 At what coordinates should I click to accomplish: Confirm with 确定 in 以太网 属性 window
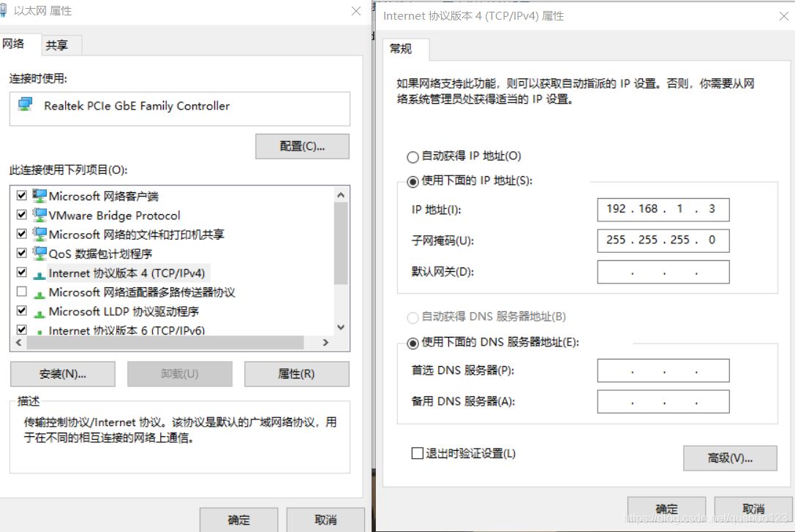[x=239, y=520]
